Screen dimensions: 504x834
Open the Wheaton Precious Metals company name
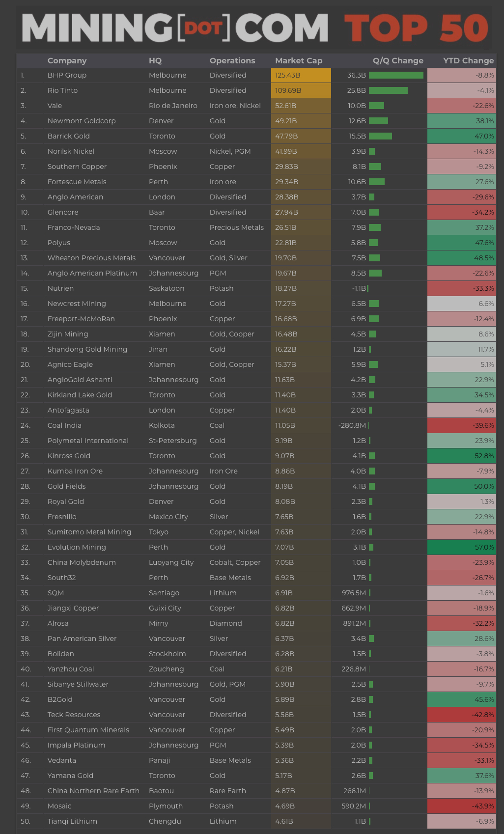[x=91, y=258]
